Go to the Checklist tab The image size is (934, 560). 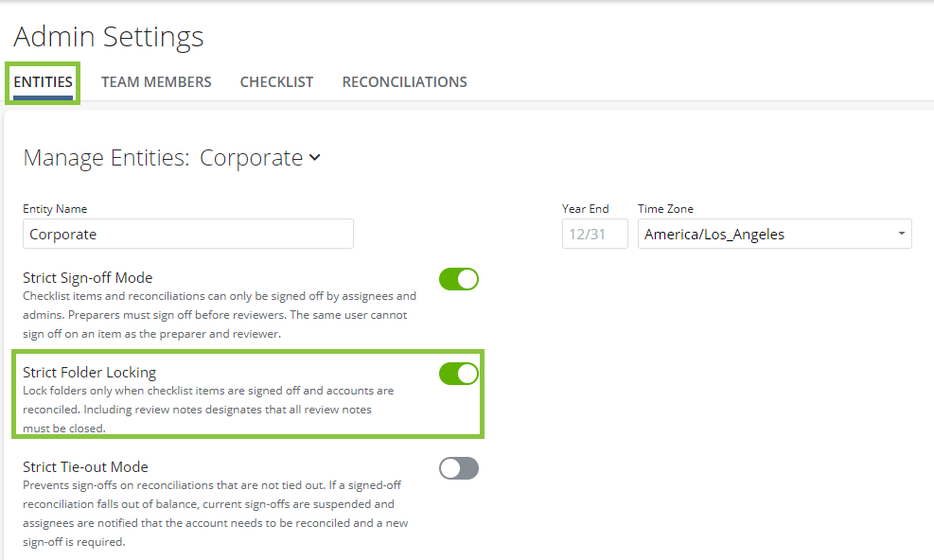point(276,82)
